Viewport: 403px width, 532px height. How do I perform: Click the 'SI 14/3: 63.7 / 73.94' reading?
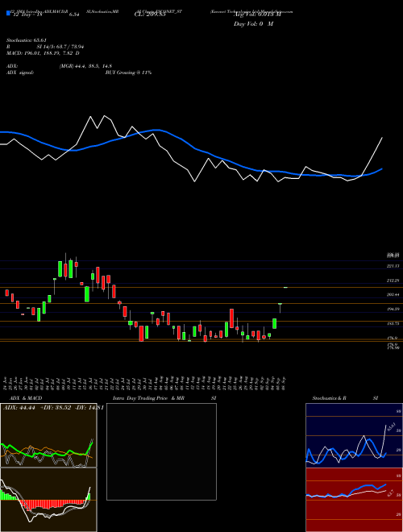pos(60,47)
